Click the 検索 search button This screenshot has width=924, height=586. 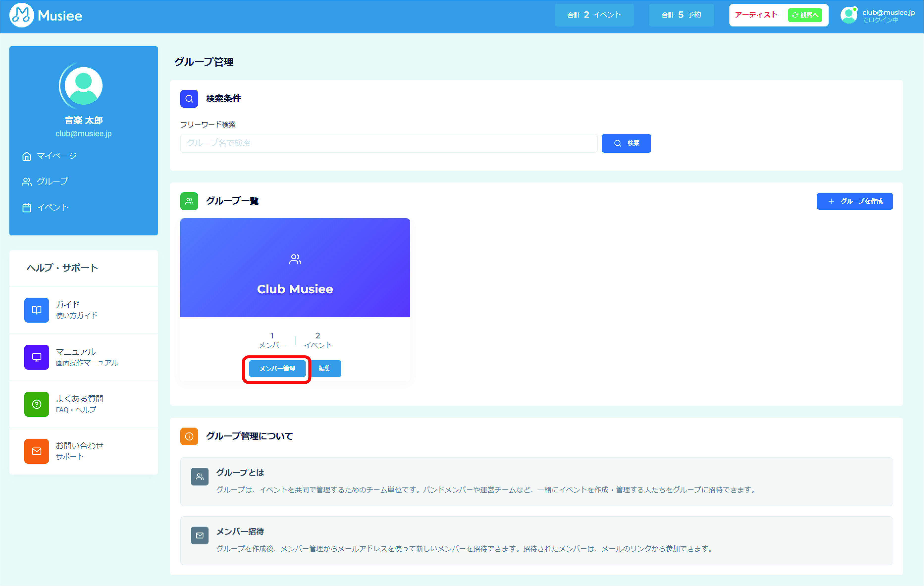(x=626, y=143)
